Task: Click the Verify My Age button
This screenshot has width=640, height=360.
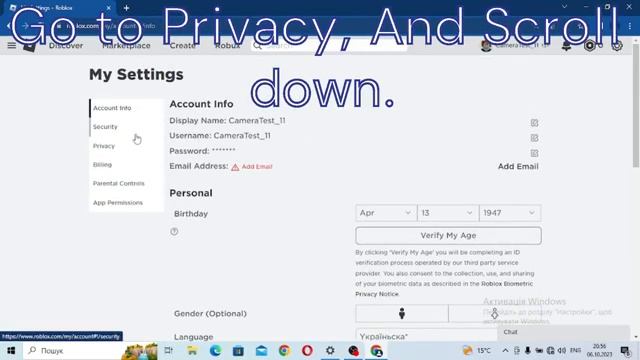Action: (x=448, y=236)
